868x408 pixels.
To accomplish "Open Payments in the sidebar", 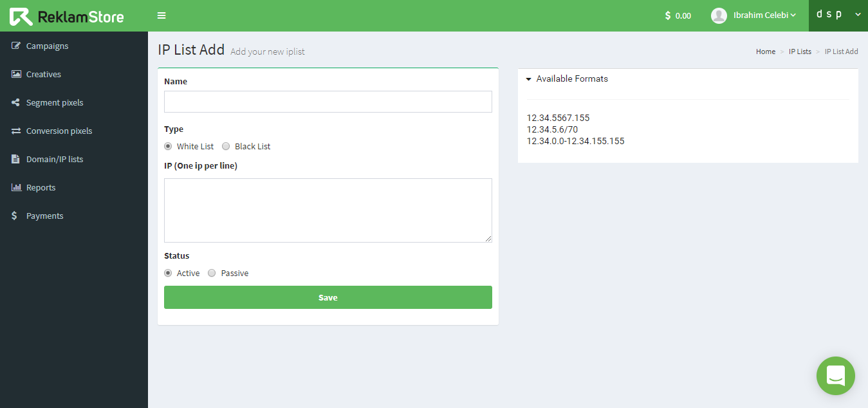I will pyautogui.click(x=74, y=216).
